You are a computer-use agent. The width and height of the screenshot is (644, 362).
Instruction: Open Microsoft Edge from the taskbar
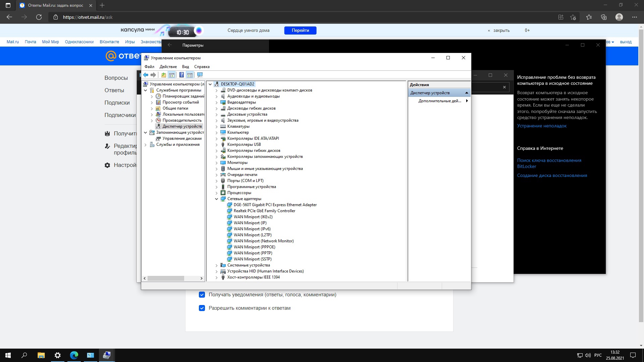pos(74,355)
